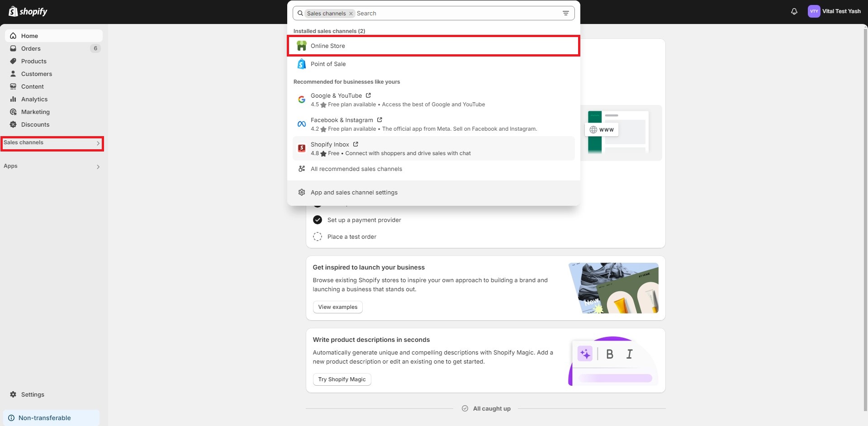Image resolution: width=868 pixels, height=426 pixels.
Task: Open the notifications bell
Action: 794,12
